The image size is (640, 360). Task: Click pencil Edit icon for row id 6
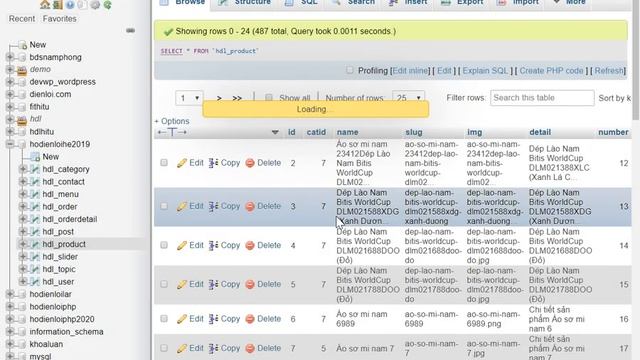point(182,319)
